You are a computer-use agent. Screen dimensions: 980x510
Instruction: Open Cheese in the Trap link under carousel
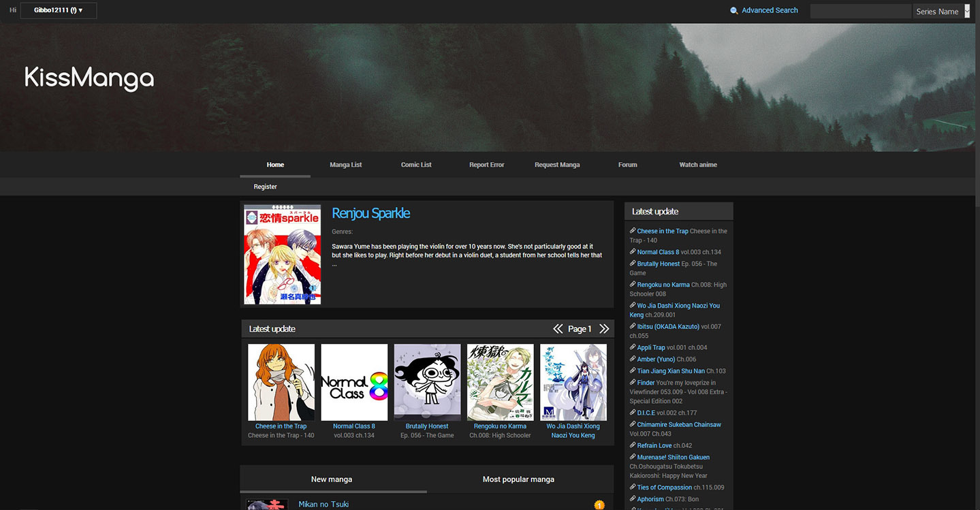(x=281, y=426)
